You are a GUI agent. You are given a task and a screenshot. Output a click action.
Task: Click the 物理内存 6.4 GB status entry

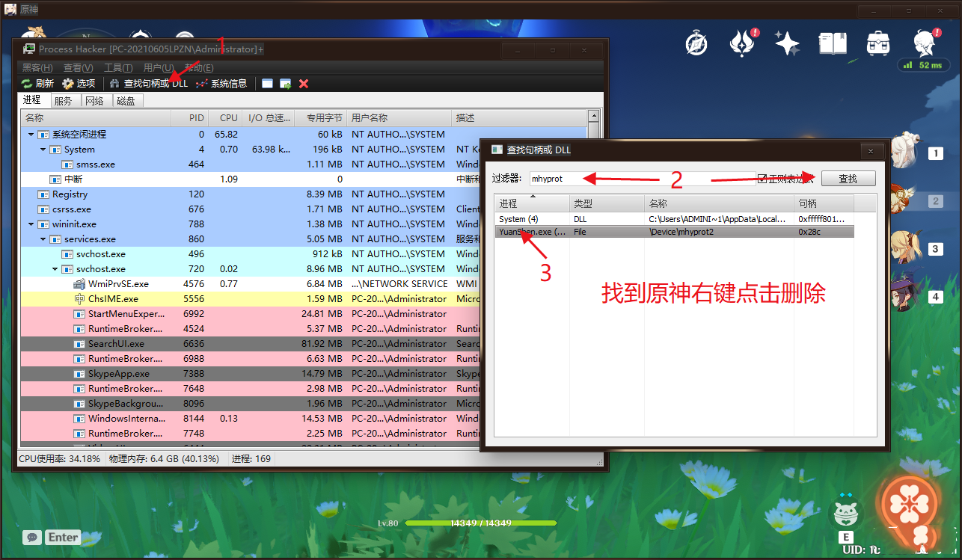click(164, 458)
